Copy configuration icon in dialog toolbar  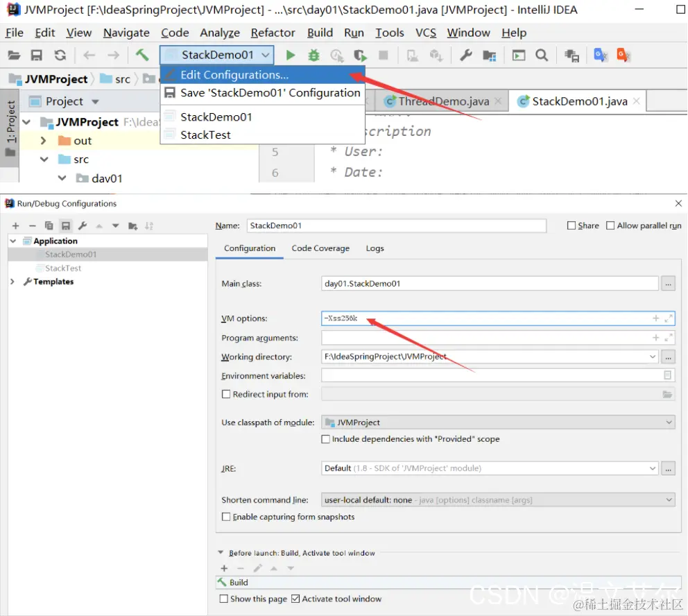tap(49, 226)
